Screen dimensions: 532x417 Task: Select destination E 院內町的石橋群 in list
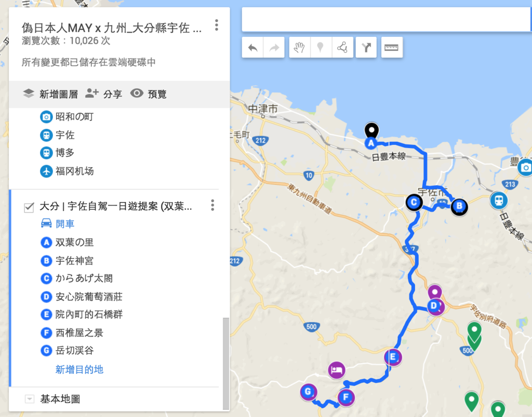pos(82,315)
